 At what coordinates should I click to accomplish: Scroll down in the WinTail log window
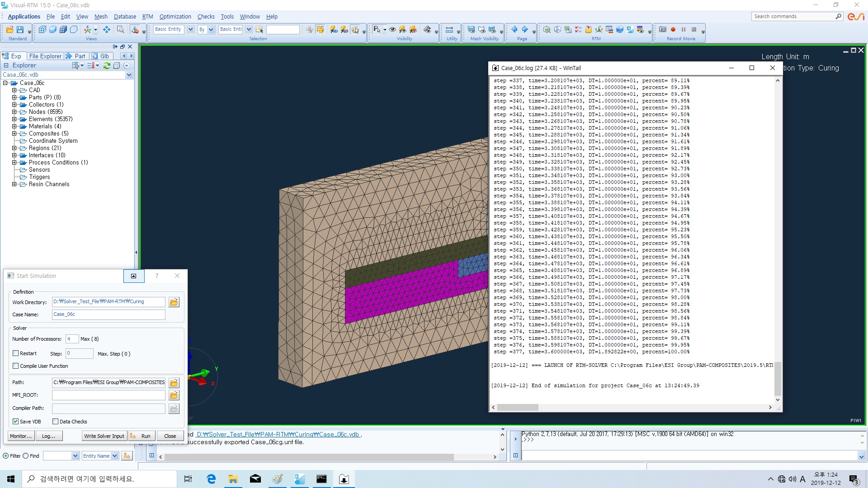pyautogui.click(x=777, y=399)
